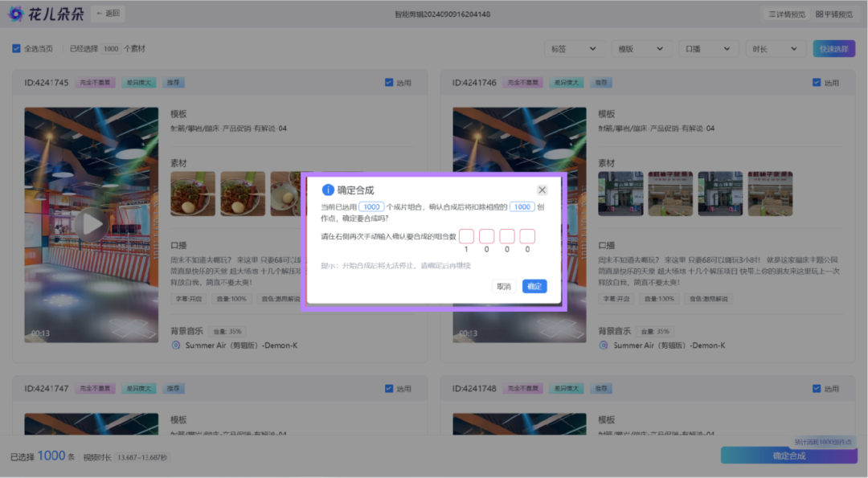
Task: Click 推荐 tag on ID:4241745
Action: (x=174, y=83)
